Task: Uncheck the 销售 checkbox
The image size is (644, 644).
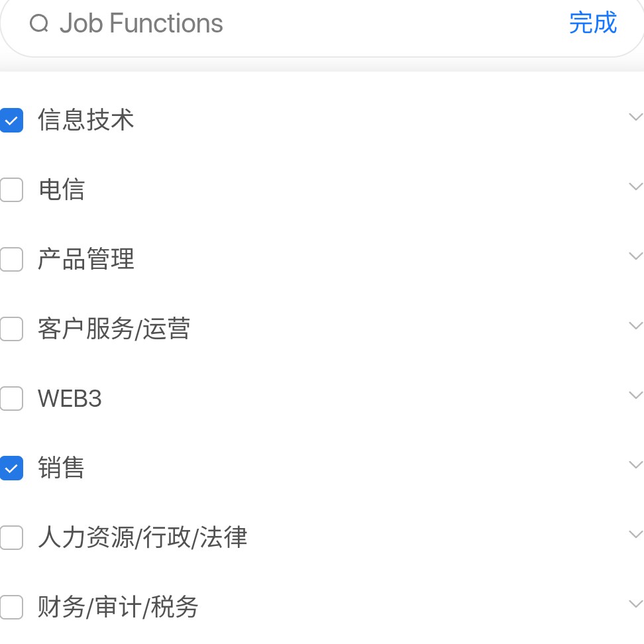Action: coord(11,468)
